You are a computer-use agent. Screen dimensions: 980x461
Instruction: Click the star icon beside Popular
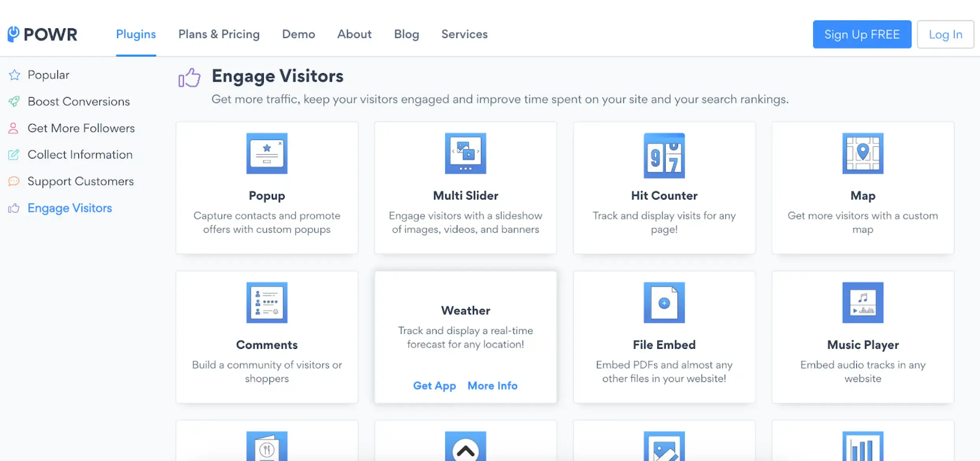14,74
